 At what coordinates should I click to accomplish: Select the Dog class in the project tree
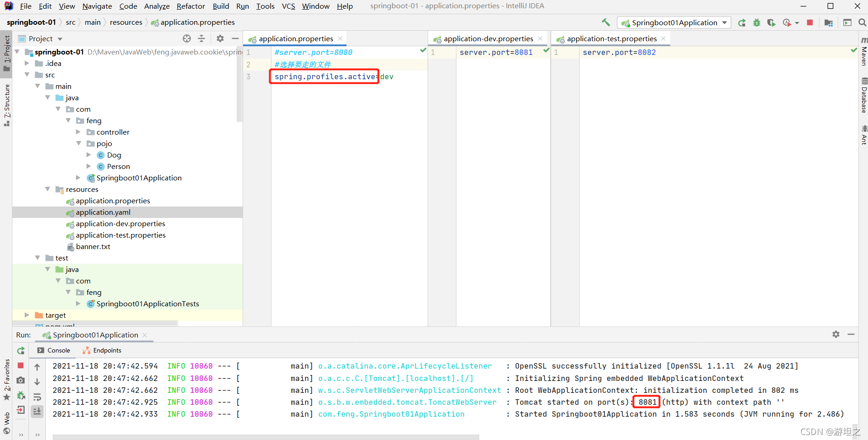[x=114, y=155]
